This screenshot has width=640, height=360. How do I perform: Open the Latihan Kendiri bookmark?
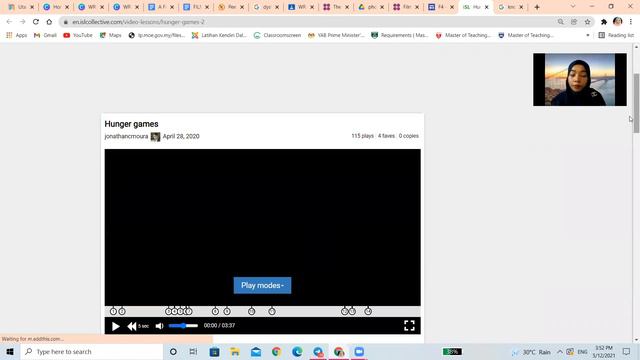[219, 36]
